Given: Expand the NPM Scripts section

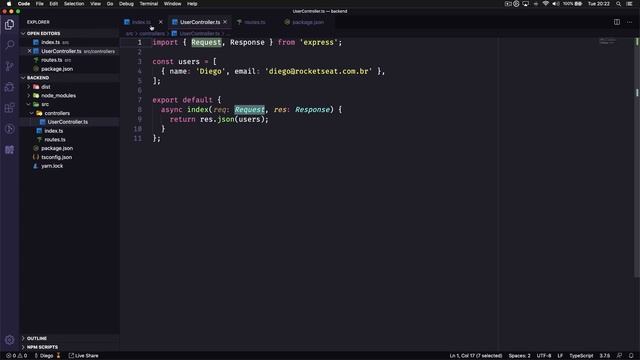Looking at the screenshot, I should (x=70, y=347).
